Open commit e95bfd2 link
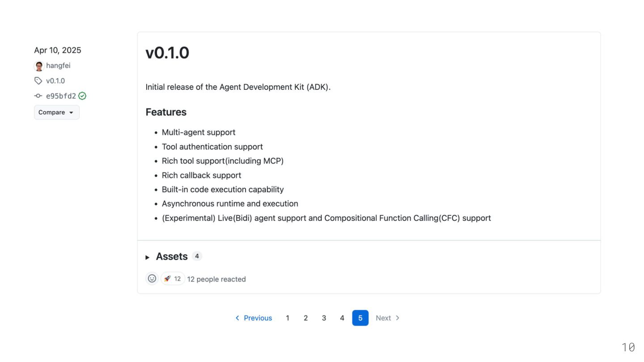 tap(61, 96)
